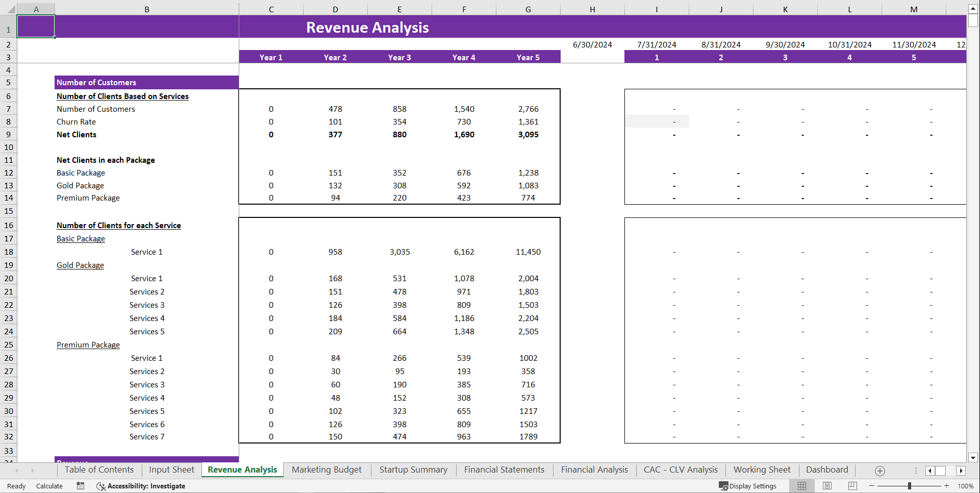This screenshot has height=493, width=980.
Task: Click the Accessibility: Investigate status item
Action: click(141, 486)
